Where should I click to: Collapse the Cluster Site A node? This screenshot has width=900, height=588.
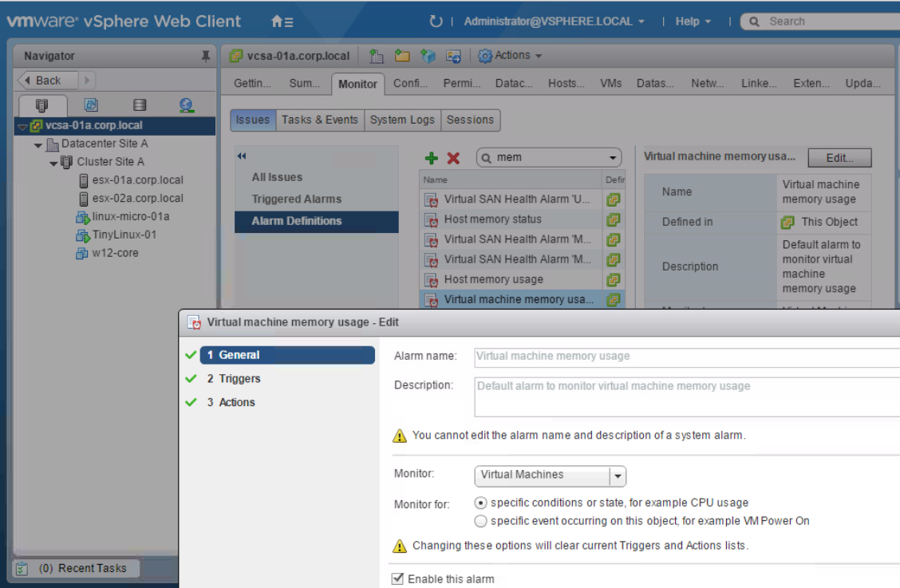click(53, 164)
